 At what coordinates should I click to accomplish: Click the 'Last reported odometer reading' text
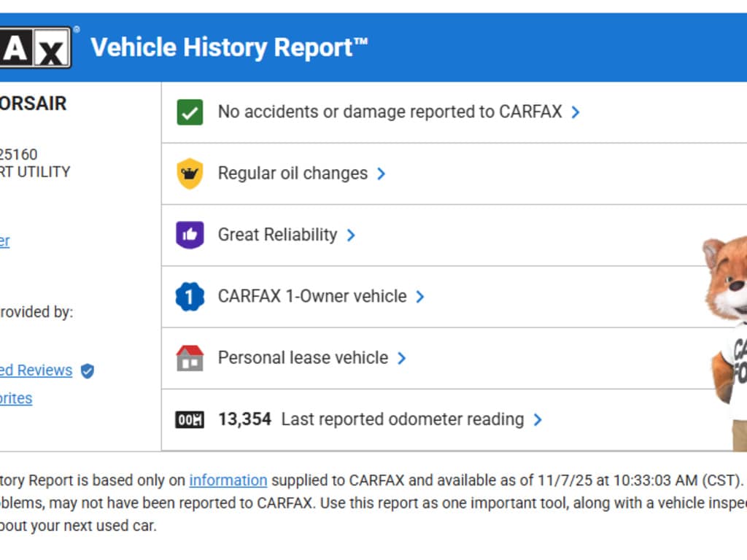(x=402, y=419)
